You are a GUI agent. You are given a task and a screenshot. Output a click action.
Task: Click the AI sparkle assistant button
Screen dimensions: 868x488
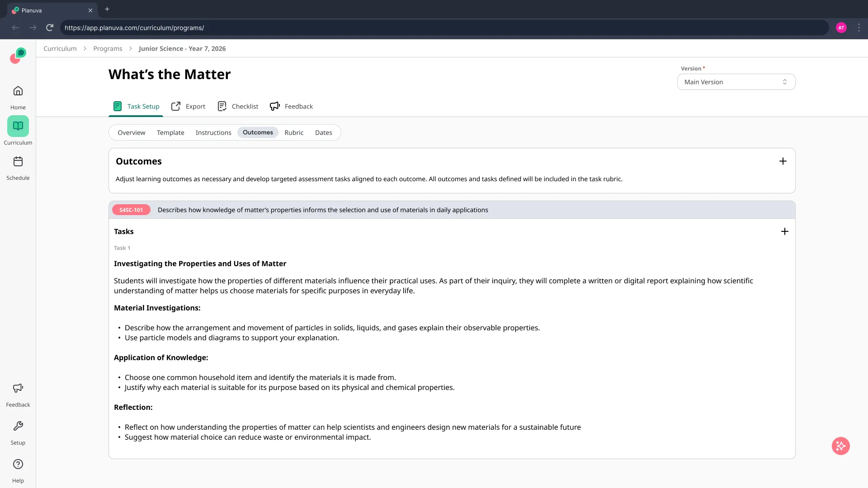pos(840,446)
